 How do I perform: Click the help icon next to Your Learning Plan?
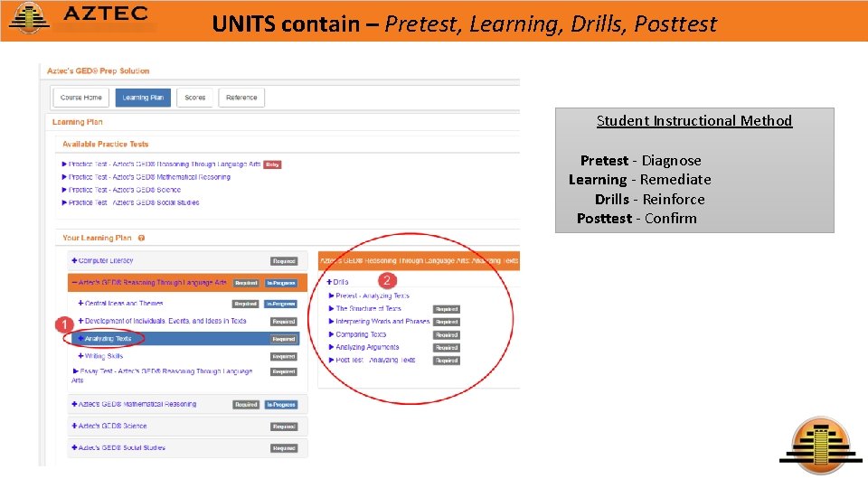(141, 238)
